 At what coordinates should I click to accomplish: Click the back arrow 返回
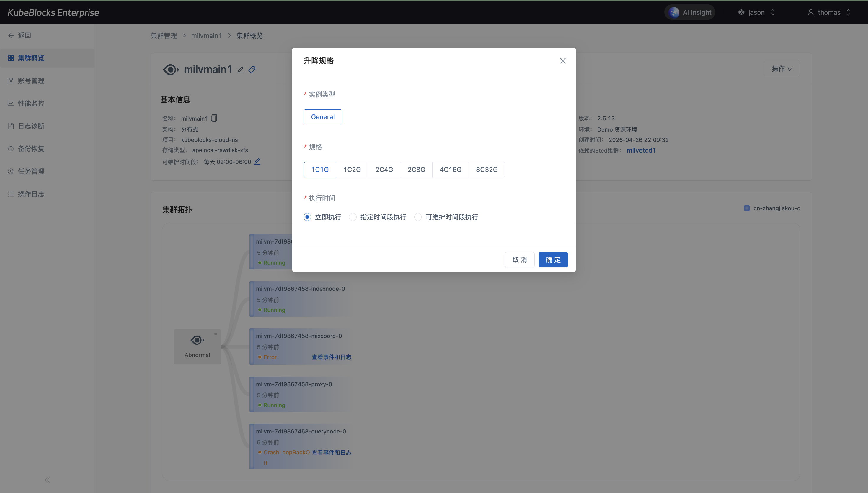20,35
